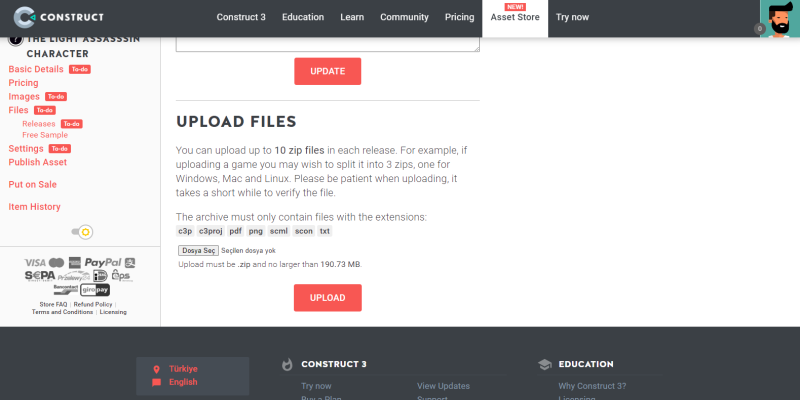Click the png extension tag
This screenshot has height=400, width=800.
pyautogui.click(x=256, y=231)
